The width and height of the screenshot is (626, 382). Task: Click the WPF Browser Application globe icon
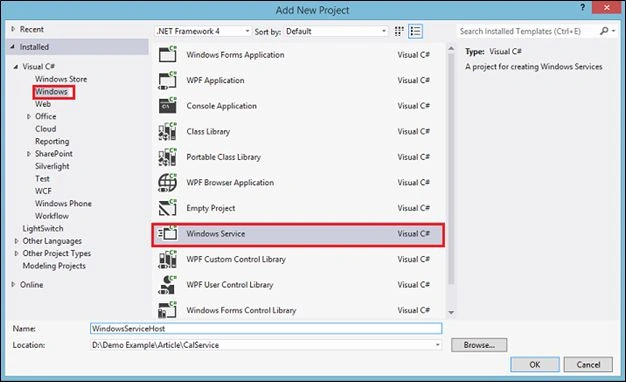pos(168,182)
